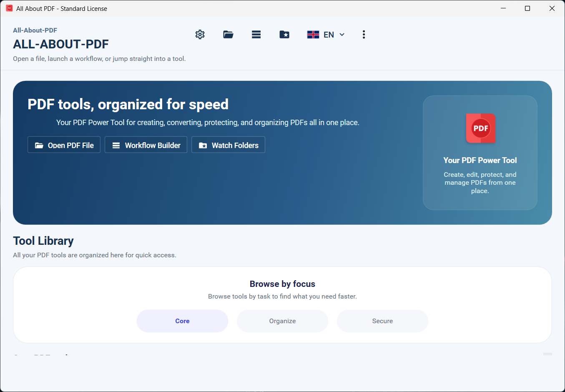Click the 'PDF tools, organized for speed' headline
Image resolution: width=565 pixels, height=392 pixels.
pyautogui.click(x=128, y=104)
